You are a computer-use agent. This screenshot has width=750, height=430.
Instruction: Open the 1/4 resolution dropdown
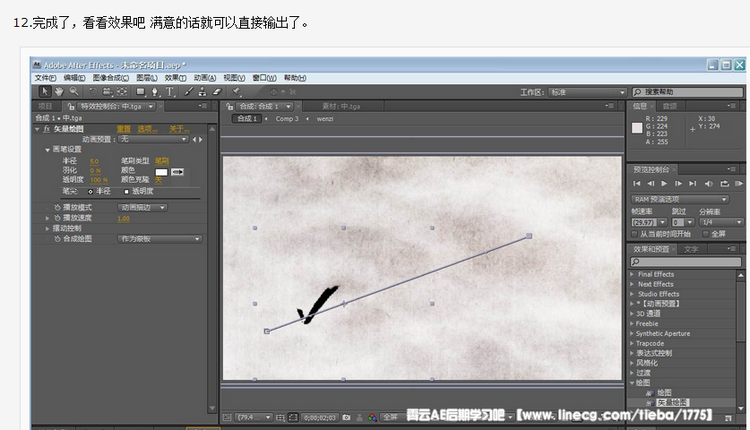point(721,222)
